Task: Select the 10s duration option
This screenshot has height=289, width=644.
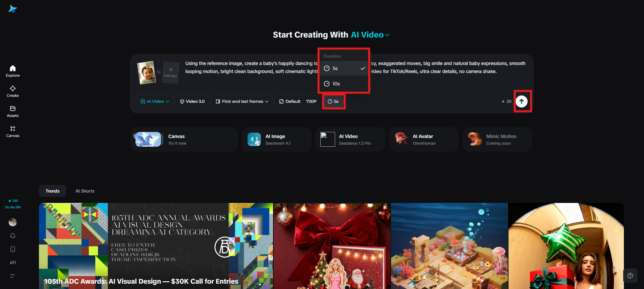Action: click(344, 84)
